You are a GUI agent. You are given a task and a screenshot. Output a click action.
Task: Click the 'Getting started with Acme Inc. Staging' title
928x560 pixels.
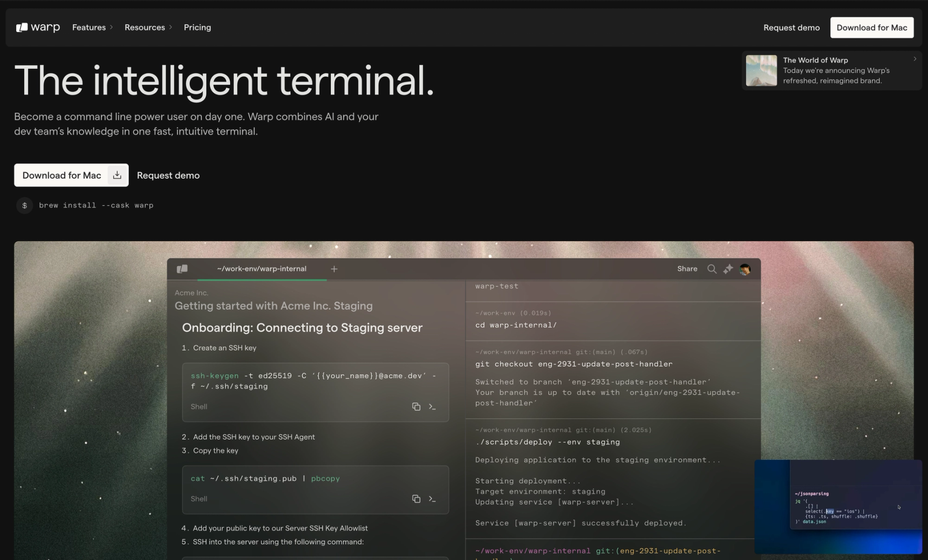[x=274, y=306]
